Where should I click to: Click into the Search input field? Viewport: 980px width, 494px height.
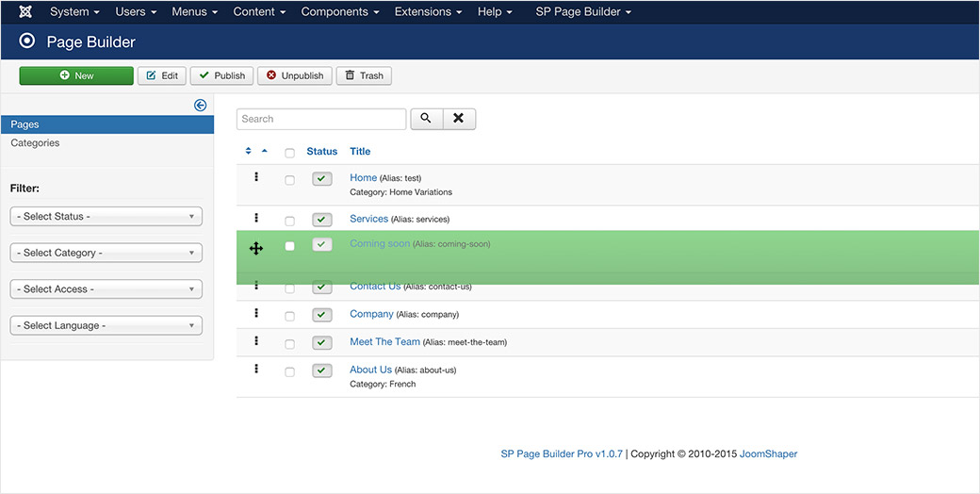(320, 119)
